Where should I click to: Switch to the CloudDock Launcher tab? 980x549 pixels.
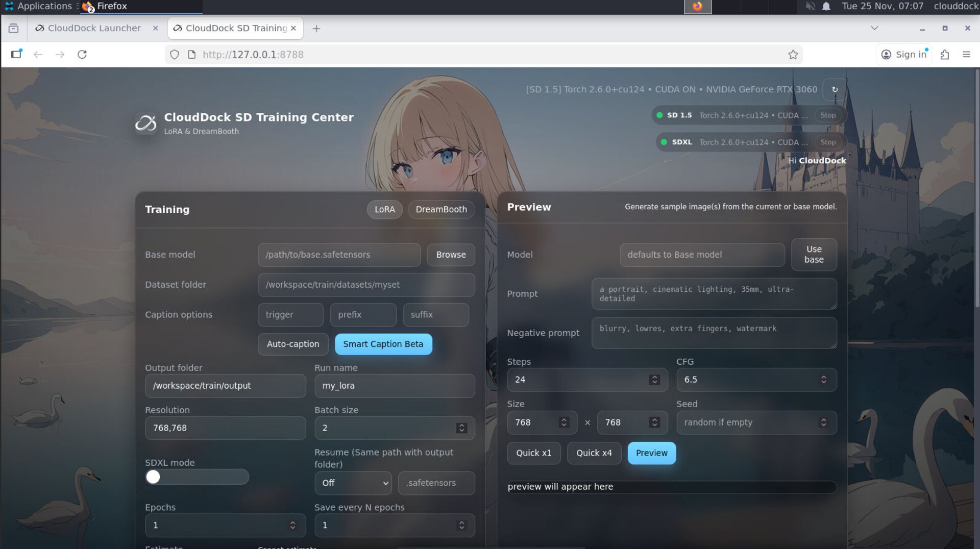pos(94,28)
